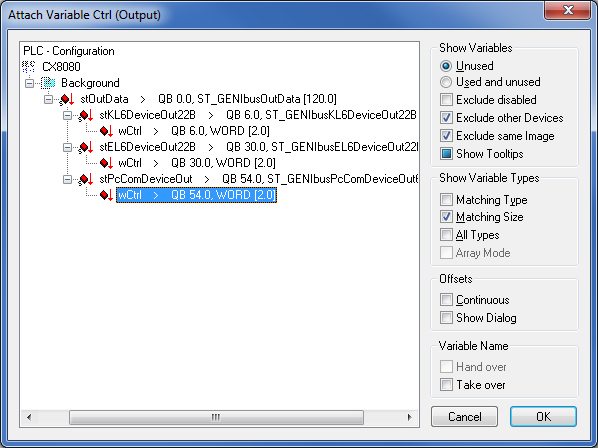Click the wCtrl QB 6.0 variable icon
This screenshot has height=448, width=598.
point(106,131)
